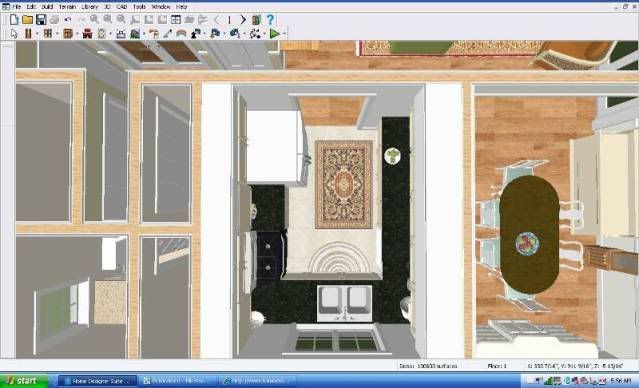
Task: Open the File menu
Action: coord(17,7)
